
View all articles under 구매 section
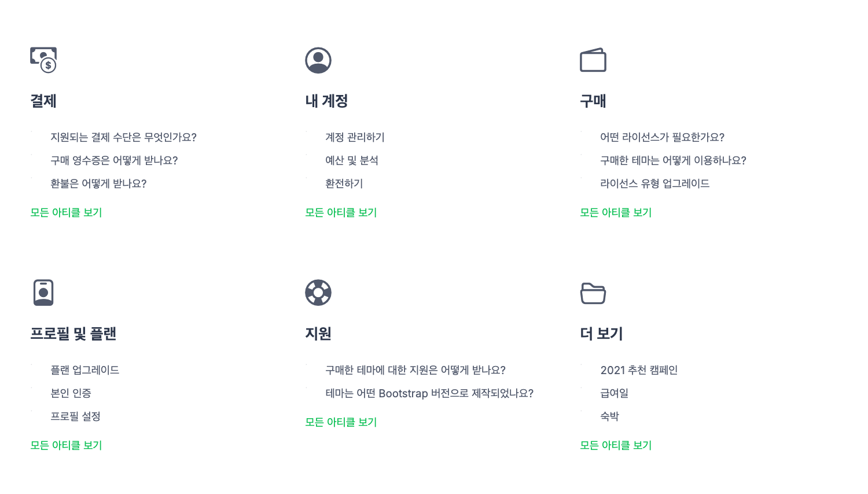click(x=616, y=213)
